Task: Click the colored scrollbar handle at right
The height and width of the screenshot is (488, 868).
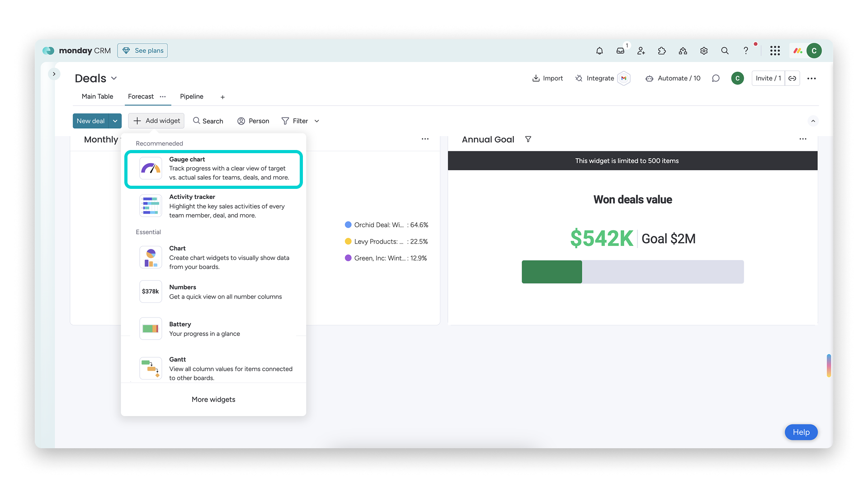Action: 829,366
